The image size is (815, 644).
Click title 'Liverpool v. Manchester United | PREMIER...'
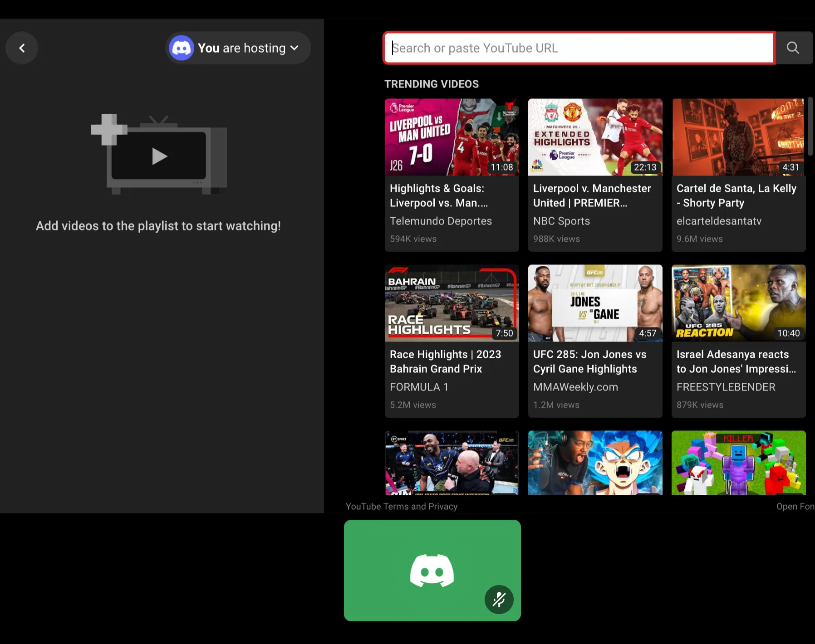pyautogui.click(x=592, y=195)
